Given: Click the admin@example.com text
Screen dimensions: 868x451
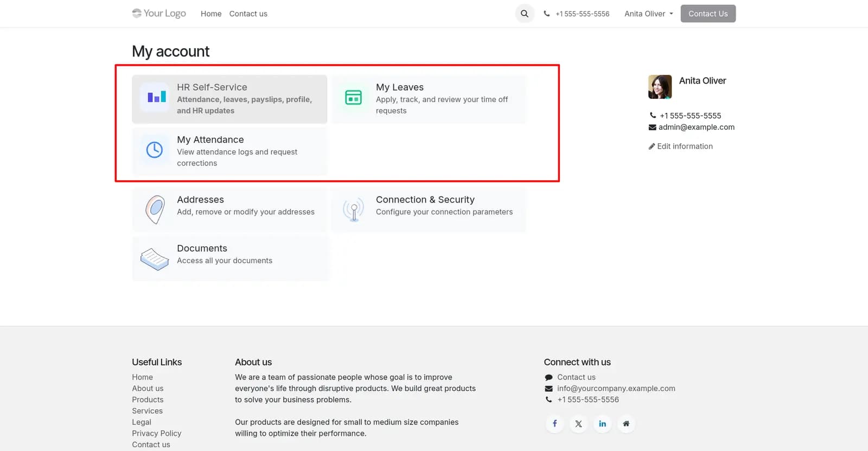Looking at the screenshot, I should pyautogui.click(x=697, y=128).
